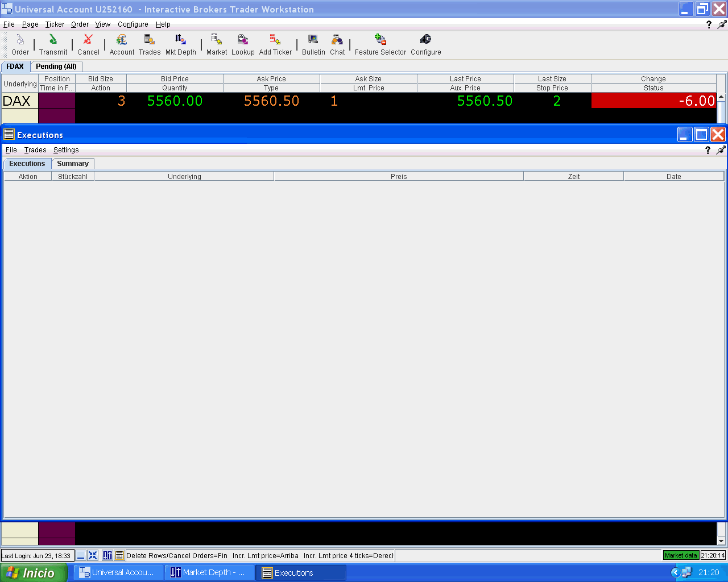Click the Market data status indicator

[681, 555]
